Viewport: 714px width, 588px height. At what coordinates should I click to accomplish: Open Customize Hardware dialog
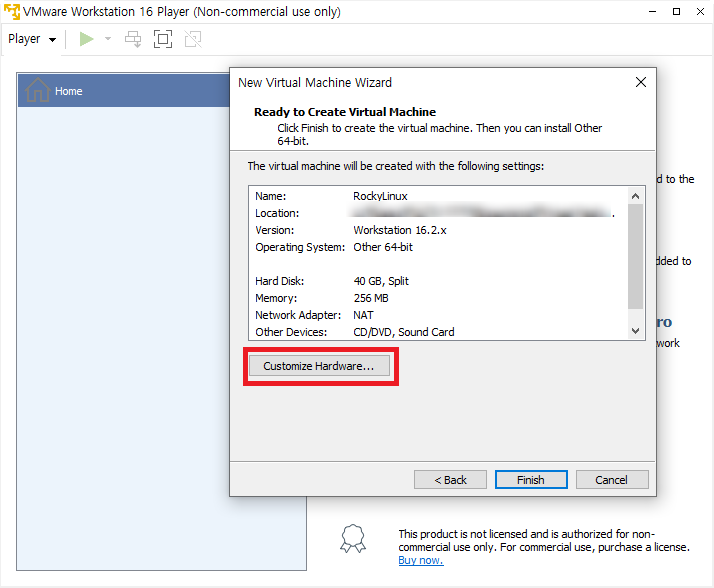319,366
